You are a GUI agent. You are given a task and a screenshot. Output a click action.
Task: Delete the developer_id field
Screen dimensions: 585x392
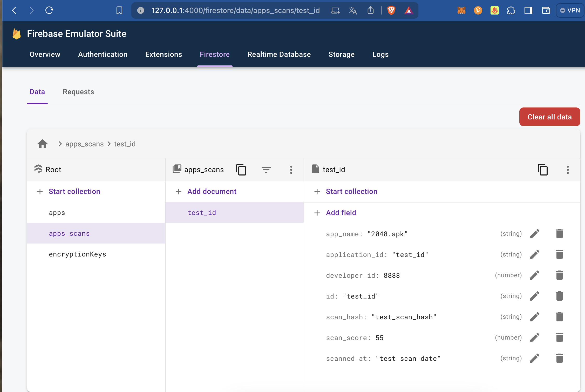[560, 275]
